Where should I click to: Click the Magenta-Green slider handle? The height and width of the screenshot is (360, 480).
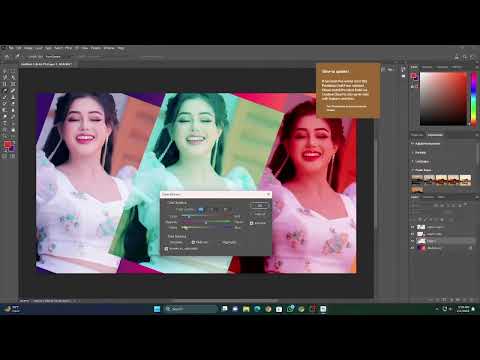(x=206, y=222)
